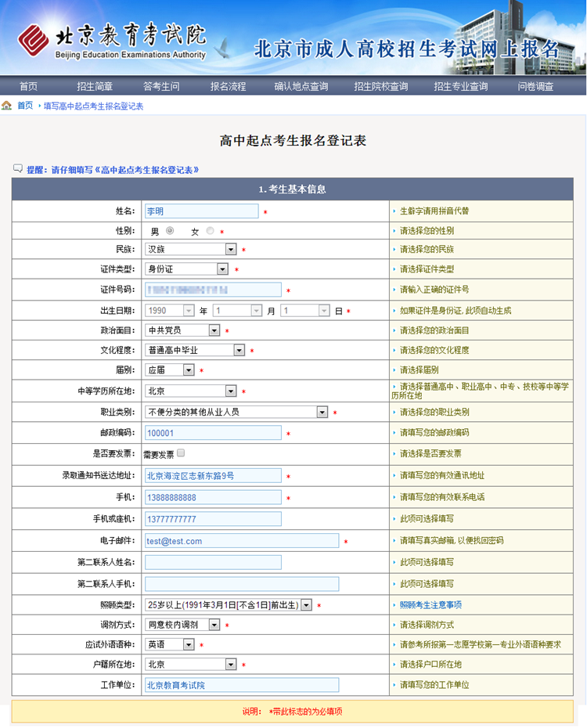Click the 姓名 field containing 李明
This screenshot has height=728, width=587.
202,211
